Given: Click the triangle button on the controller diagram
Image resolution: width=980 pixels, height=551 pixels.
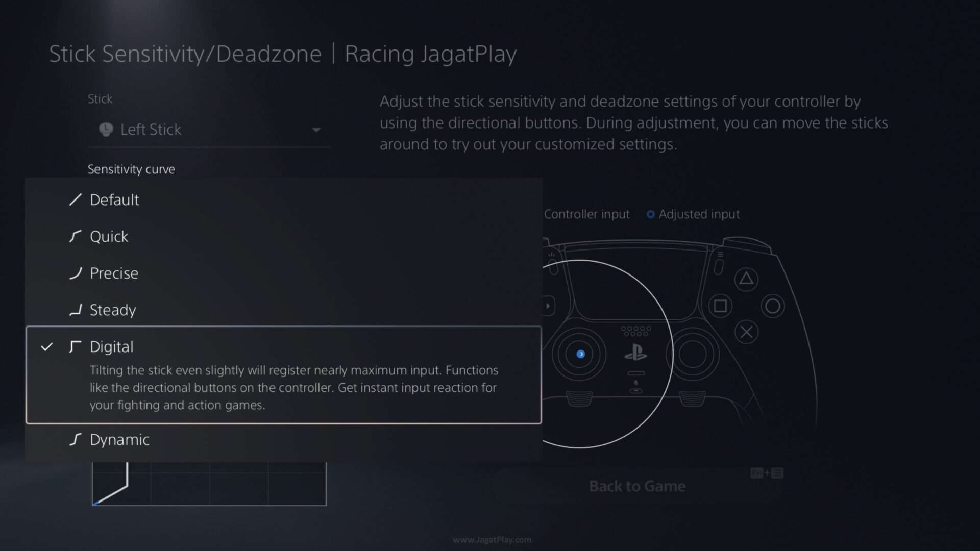Looking at the screenshot, I should (x=746, y=279).
